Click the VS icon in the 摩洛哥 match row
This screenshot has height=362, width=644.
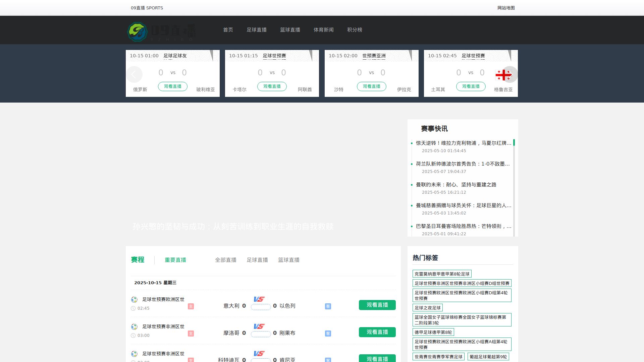coord(258,326)
